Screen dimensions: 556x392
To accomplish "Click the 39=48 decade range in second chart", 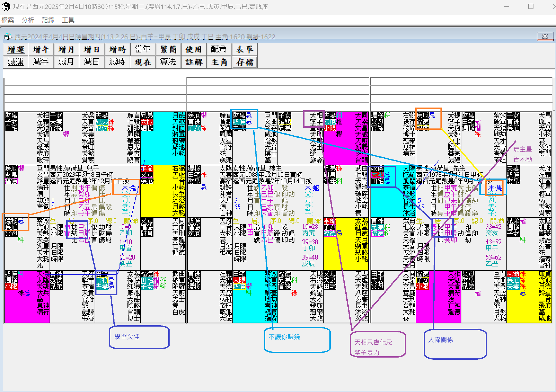I will (x=310, y=257).
